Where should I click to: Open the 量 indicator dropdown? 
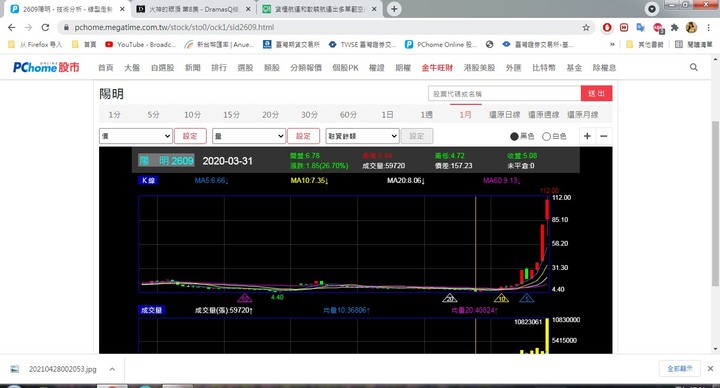coord(249,136)
